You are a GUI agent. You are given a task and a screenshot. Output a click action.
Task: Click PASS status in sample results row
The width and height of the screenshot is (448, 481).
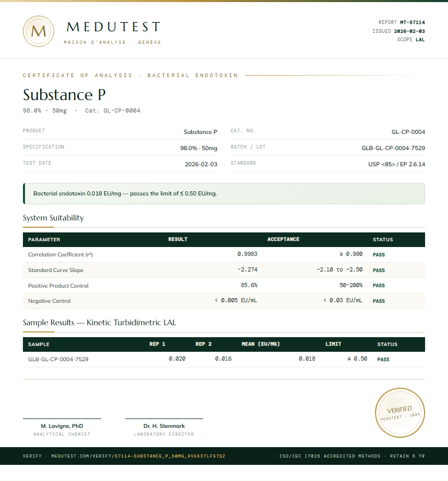click(x=383, y=360)
